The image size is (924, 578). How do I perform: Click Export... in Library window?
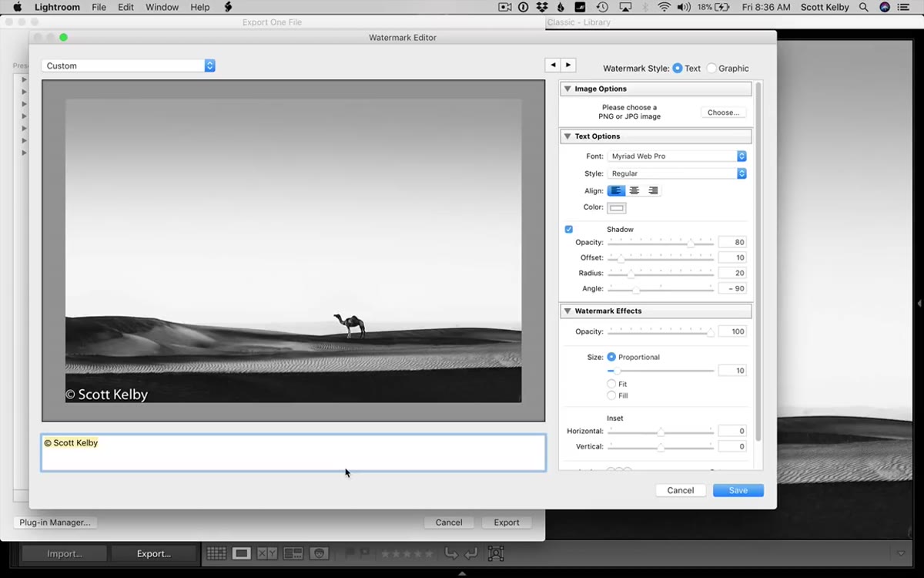coord(154,553)
